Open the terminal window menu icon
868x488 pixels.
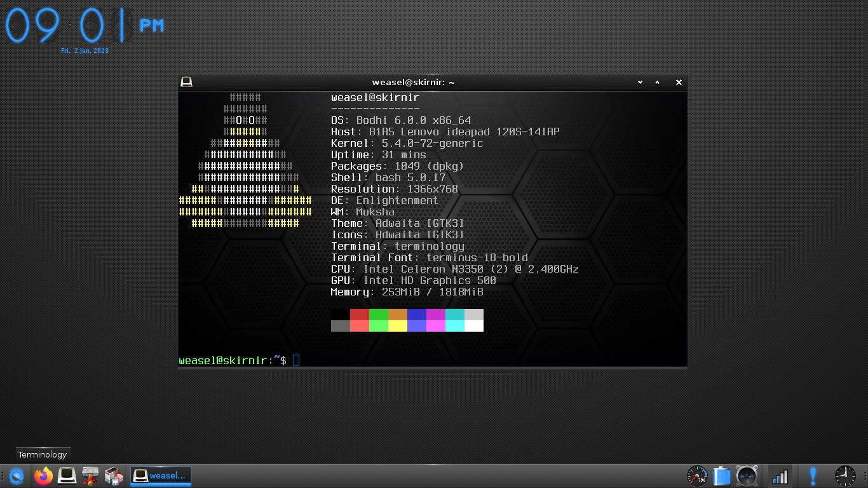point(186,82)
